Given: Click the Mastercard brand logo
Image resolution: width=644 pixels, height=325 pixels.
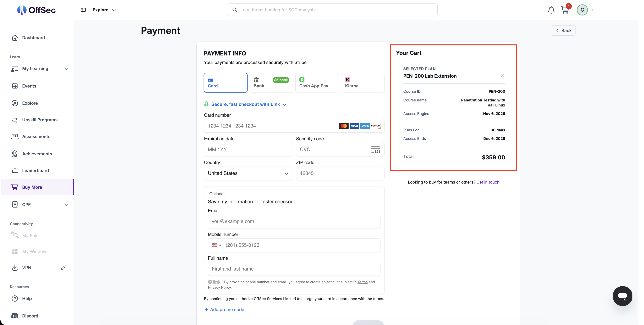Looking at the screenshot, I should (x=343, y=126).
